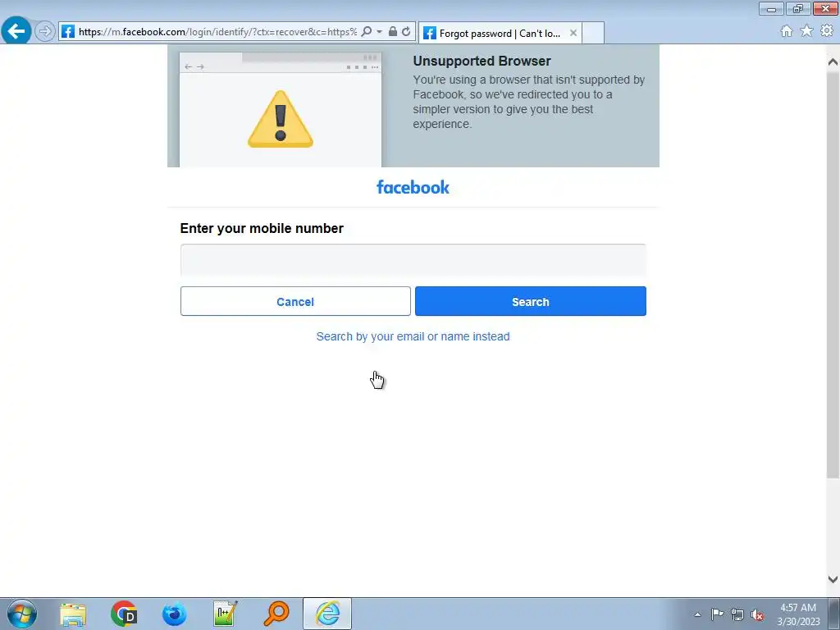840x630 pixels.
Task: Open Favorites star icon
Action: pos(806,31)
